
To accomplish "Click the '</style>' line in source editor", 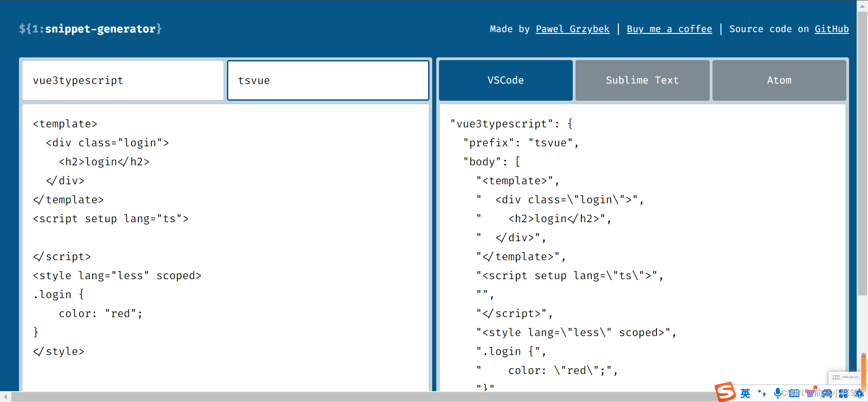I will click(x=58, y=351).
